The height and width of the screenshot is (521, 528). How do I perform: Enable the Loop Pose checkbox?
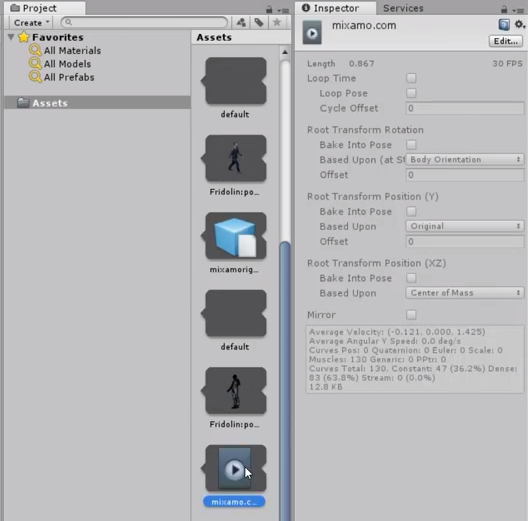pos(411,93)
